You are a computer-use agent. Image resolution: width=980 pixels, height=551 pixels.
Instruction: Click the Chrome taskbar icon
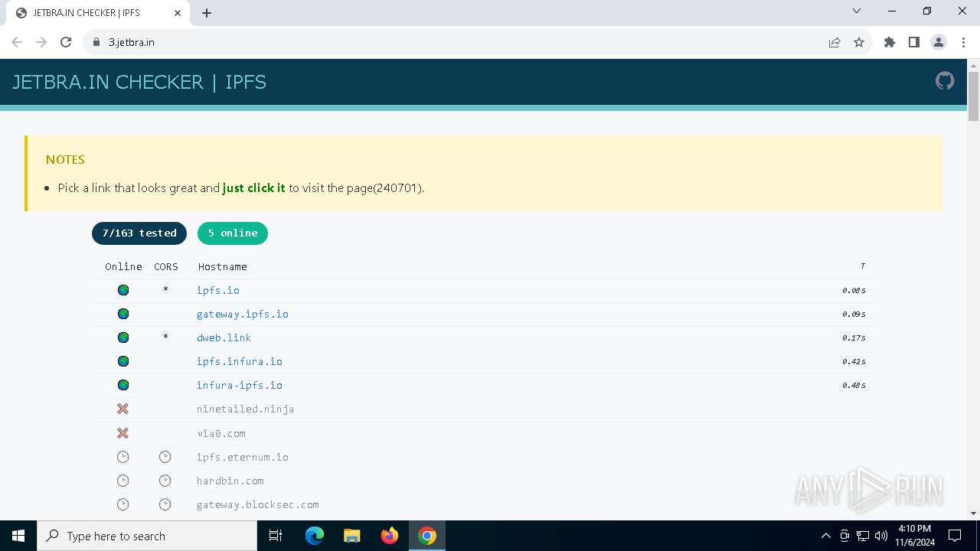coord(427,536)
